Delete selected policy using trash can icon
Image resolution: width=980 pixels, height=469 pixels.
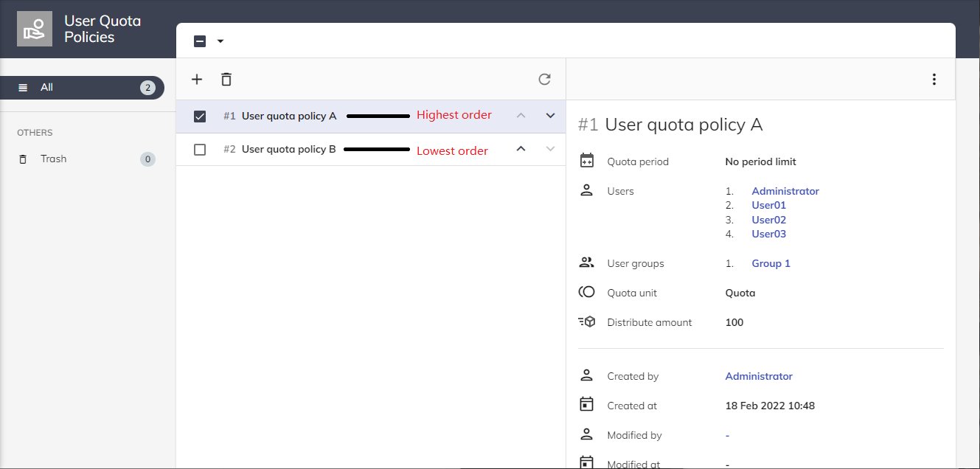coord(226,79)
